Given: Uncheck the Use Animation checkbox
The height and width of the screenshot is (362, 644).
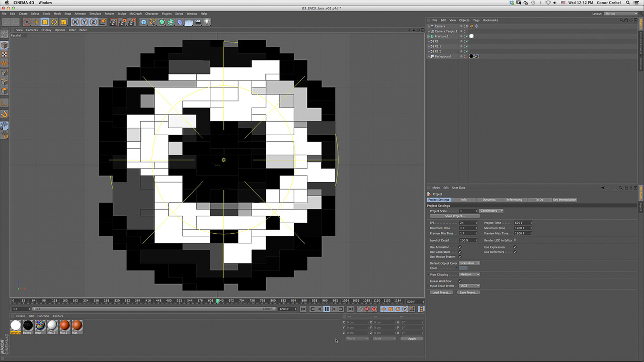Looking at the screenshot, I should 460,247.
